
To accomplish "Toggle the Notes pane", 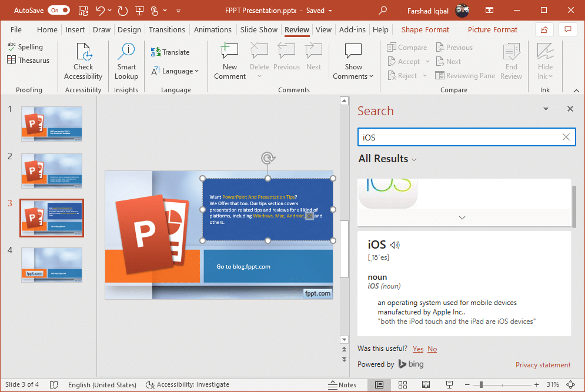I will click(342, 384).
